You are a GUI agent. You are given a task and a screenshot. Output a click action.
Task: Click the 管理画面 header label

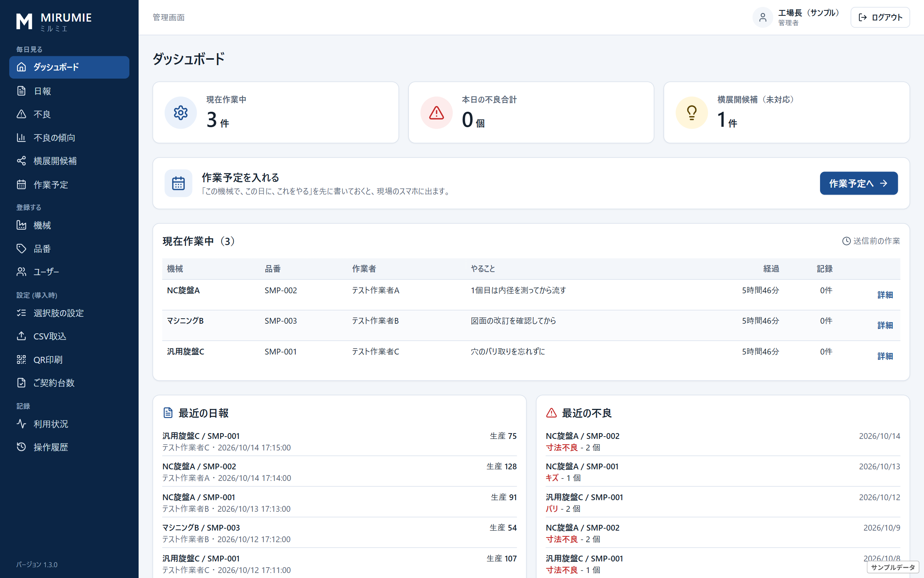tap(169, 17)
